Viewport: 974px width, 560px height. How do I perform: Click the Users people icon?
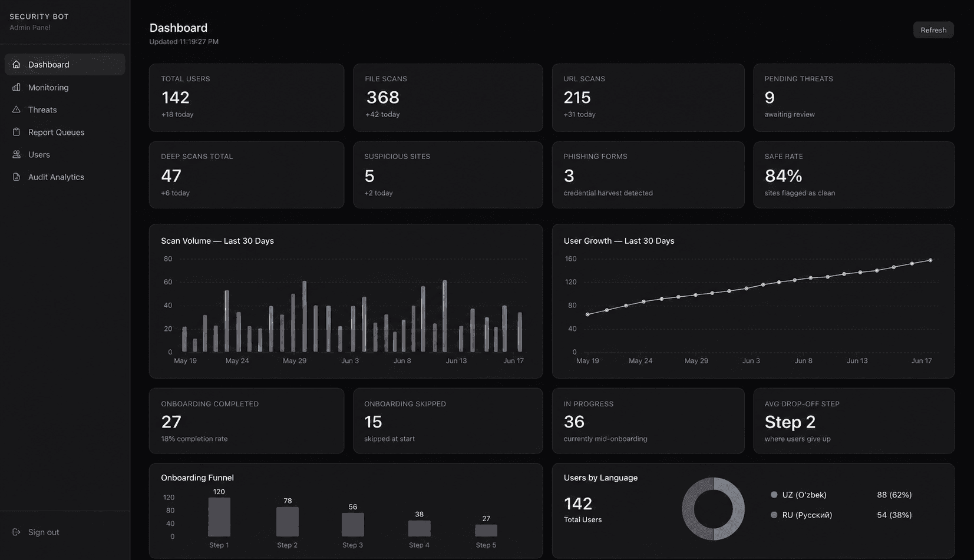point(16,154)
